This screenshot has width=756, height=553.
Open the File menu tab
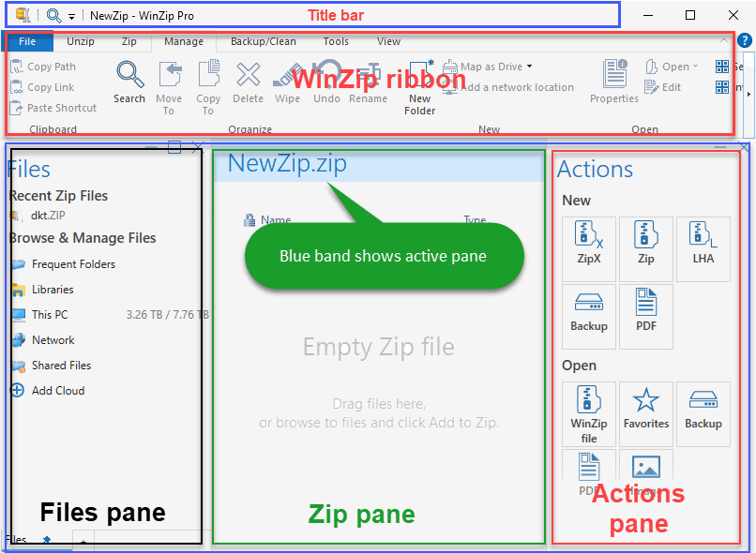(x=27, y=41)
